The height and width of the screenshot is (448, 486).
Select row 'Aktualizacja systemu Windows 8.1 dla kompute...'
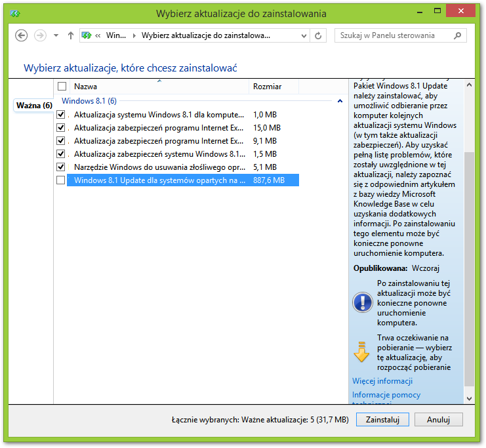tap(183, 115)
